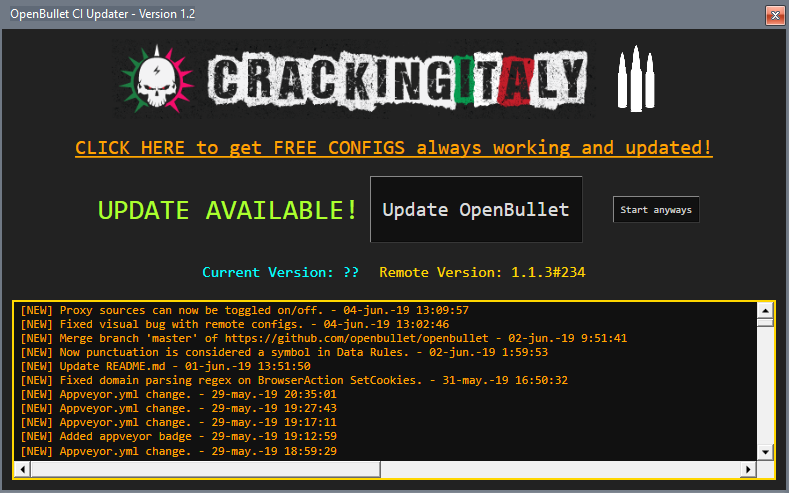Screen dimensions: 789x493
Task: Open the CLICK HERE free configs link
Action: tap(393, 148)
